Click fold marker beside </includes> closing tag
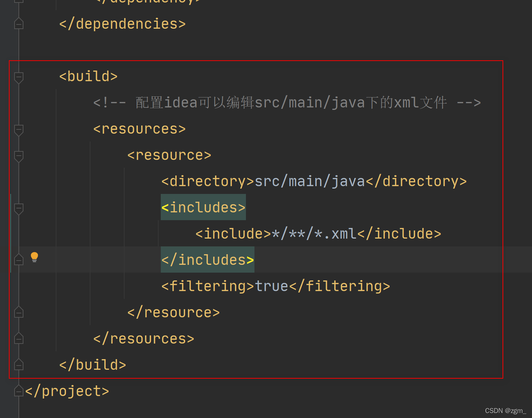 pos(19,259)
